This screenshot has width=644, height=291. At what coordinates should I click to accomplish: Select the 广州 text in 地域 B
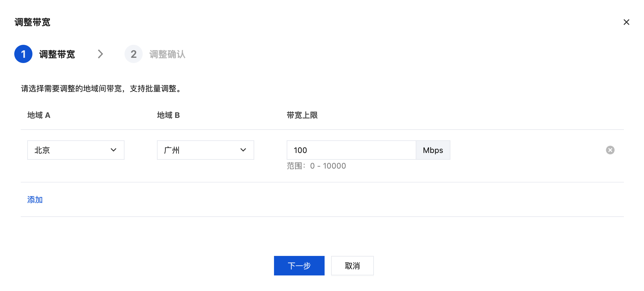172,150
